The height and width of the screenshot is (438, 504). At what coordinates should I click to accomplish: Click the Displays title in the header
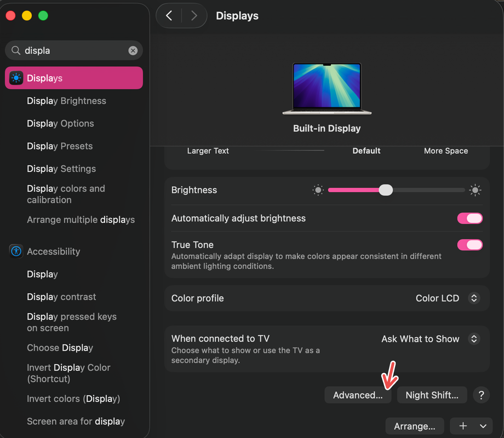[237, 16]
